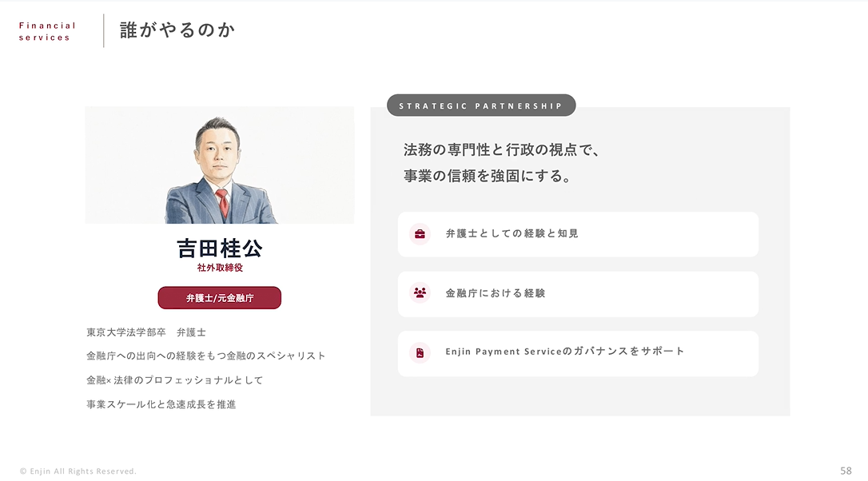This screenshot has height=481, width=868.
Task: Click the 事業スケール化と急速成長を推進 line
Action: coord(161,404)
